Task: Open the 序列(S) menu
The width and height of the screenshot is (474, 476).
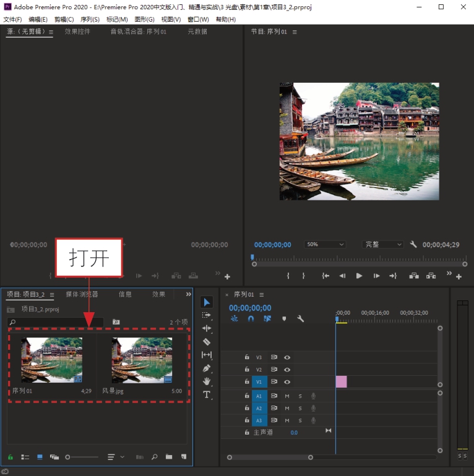Action: pyautogui.click(x=90, y=19)
